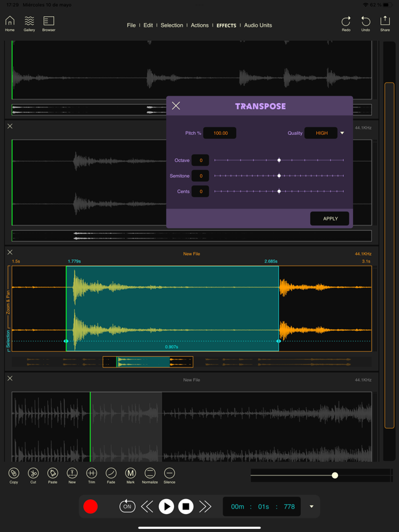Click the 2.685s selection end time

[271, 261]
